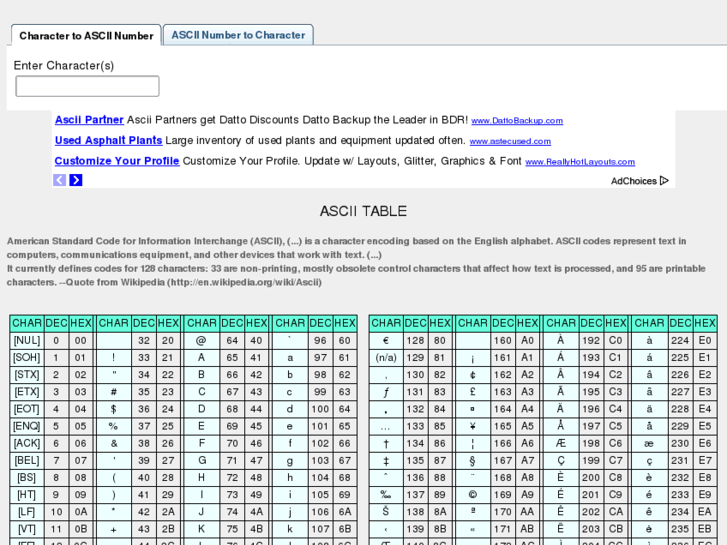Select the $ character cell

pyautogui.click(x=114, y=409)
